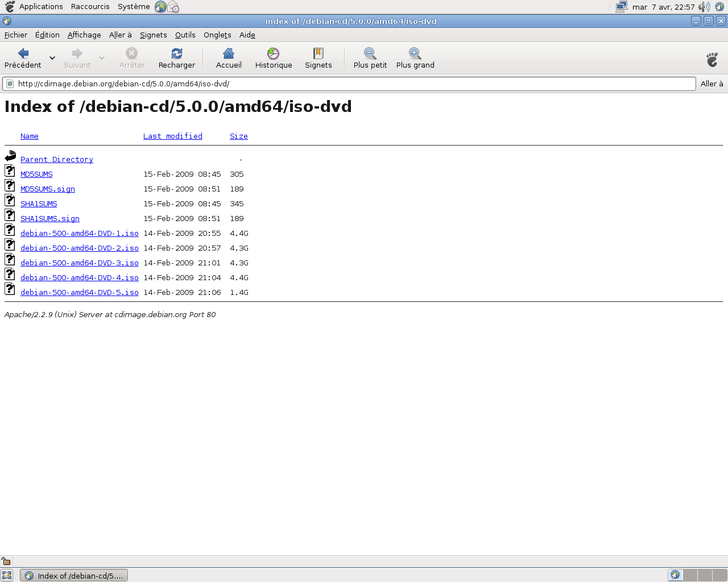Open the Onglets menu
Image resolution: width=728 pixels, height=582 pixels.
coord(217,35)
